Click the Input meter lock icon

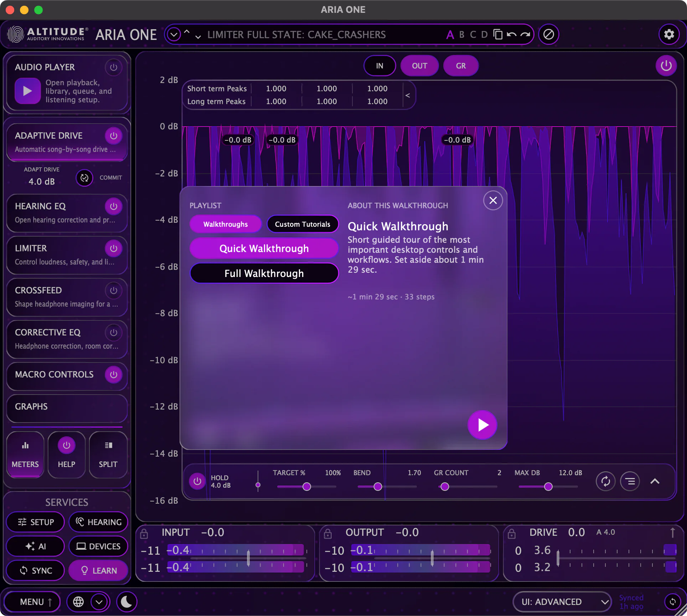[144, 533]
